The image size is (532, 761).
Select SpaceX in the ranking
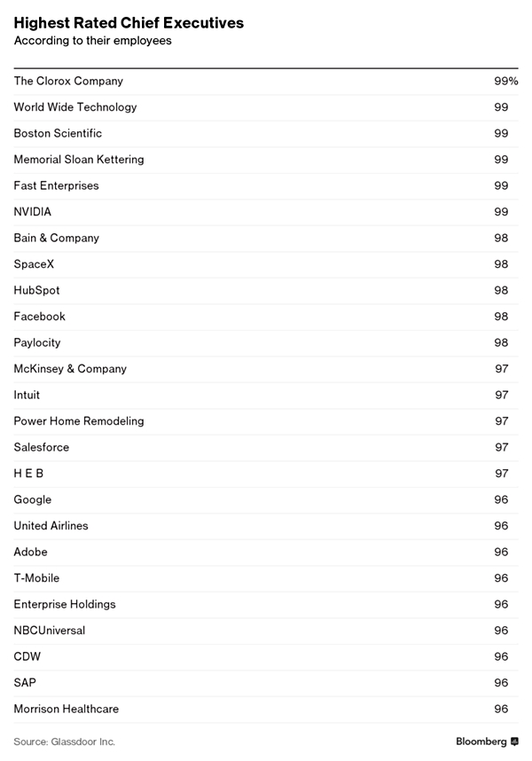click(x=34, y=264)
